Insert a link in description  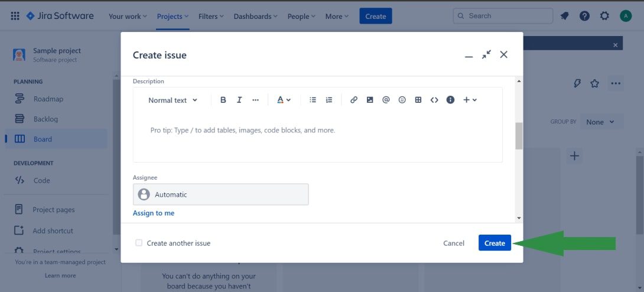tap(354, 100)
